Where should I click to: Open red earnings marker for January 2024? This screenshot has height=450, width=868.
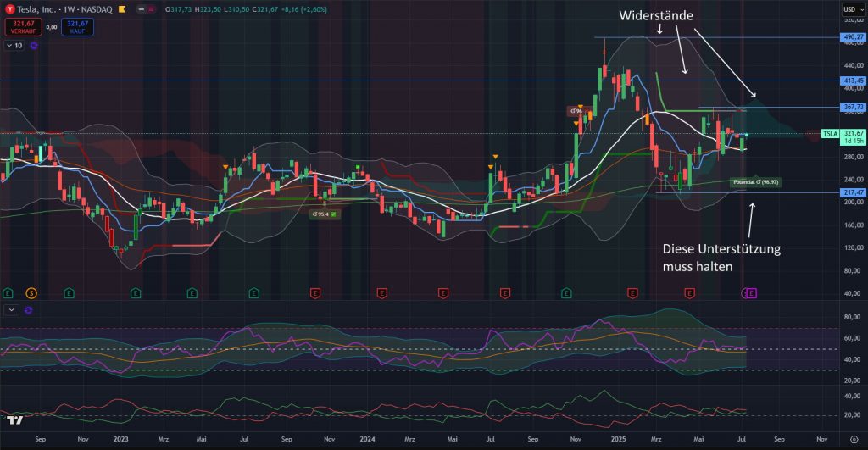tap(381, 293)
